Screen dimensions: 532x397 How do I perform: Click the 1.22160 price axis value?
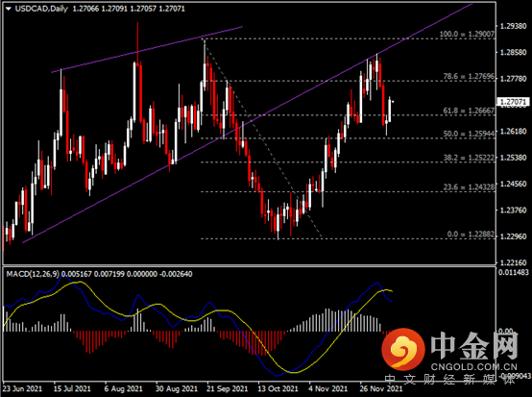pyautogui.click(x=514, y=262)
